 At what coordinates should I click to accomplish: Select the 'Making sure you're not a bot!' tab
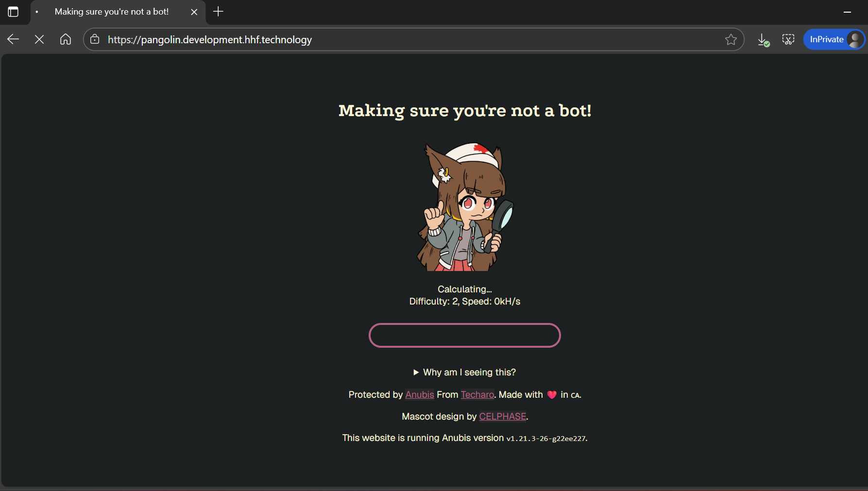(x=112, y=12)
